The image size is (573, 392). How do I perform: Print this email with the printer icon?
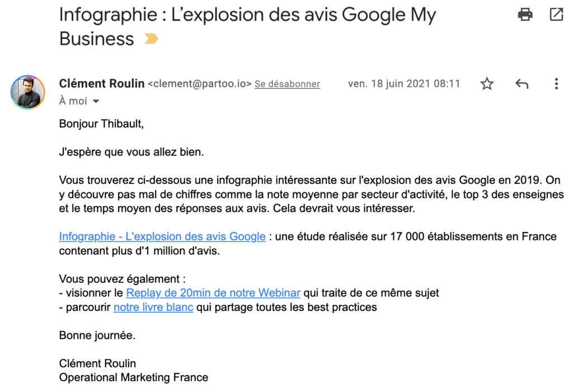(525, 15)
